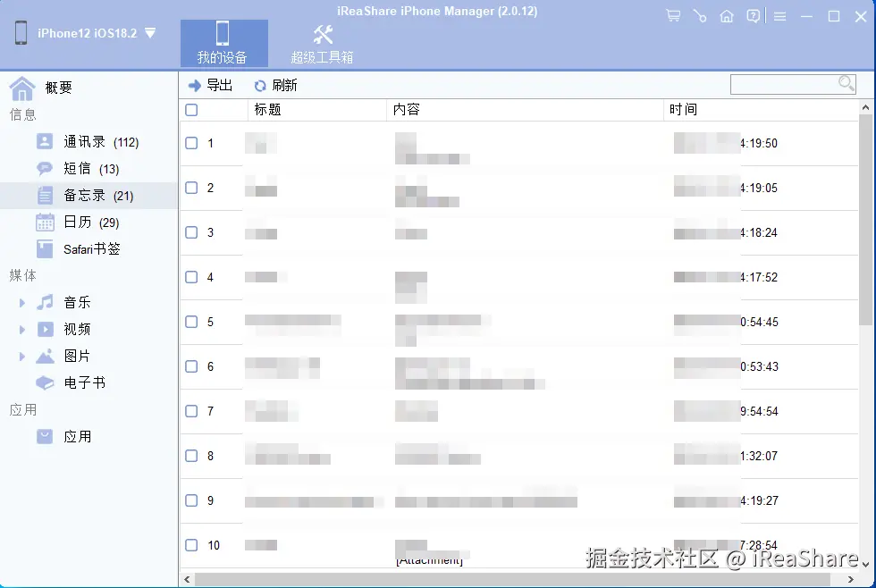
Task: Click the notes icon for 备忘录
Action: click(45, 196)
